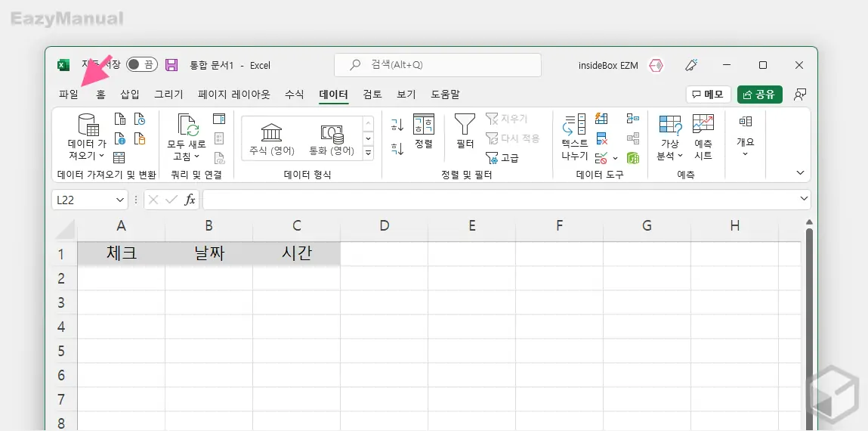Viewport: 868px width, 431px height.
Task: Select the 주식 (영어) stocks data type
Action: pyautogui.click(x=272, y=139)
